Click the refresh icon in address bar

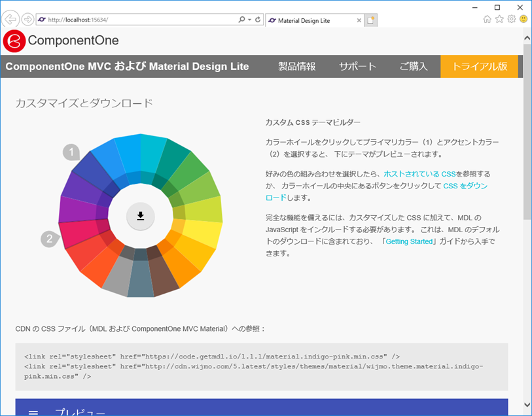coord(258,20)
